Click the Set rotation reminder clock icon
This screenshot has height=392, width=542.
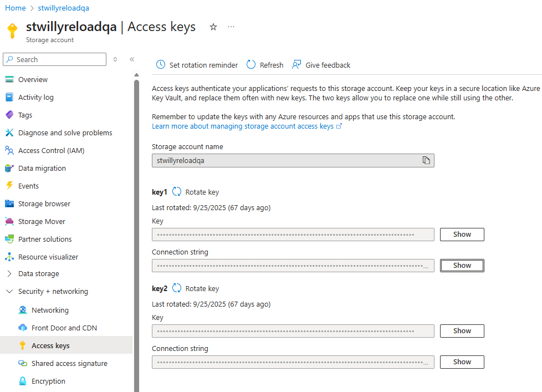[x=160, y=65]
